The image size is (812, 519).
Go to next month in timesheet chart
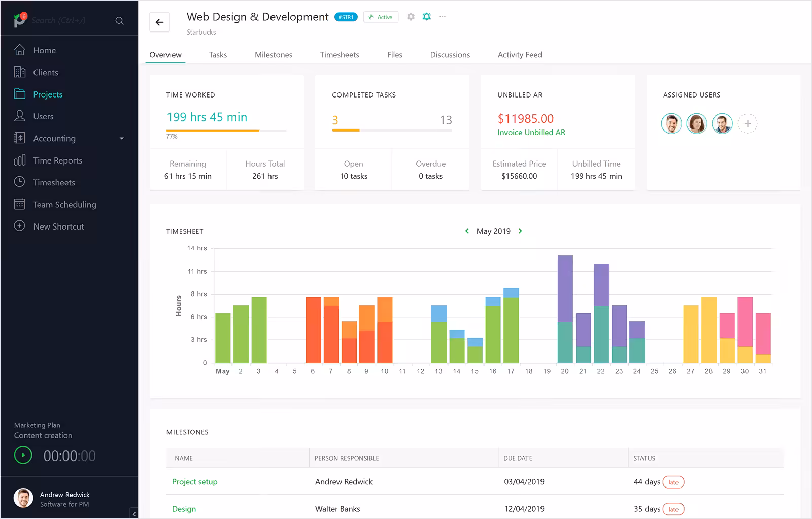(x=520, y=231)
